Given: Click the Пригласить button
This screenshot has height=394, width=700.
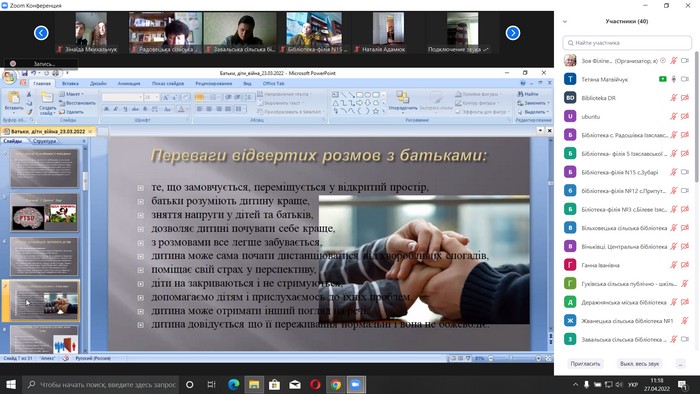Looking at the screenshot, I should tap(585, 364).
